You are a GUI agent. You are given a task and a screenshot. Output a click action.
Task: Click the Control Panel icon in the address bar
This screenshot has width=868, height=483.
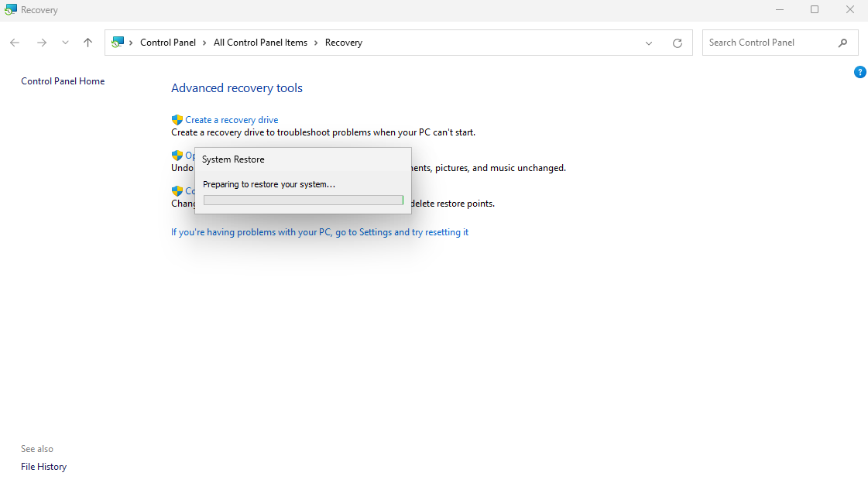point(118,43)
